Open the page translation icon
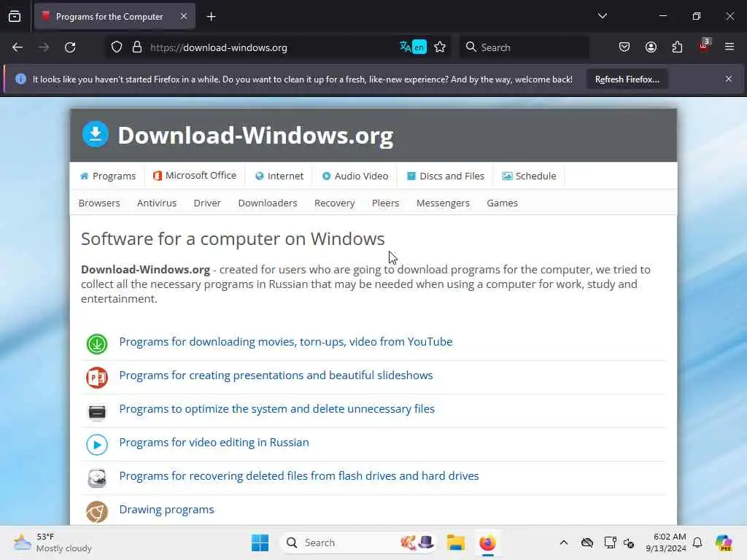This screenshot has width=747, height=560. pyautogui.click(x=413, y=47)
